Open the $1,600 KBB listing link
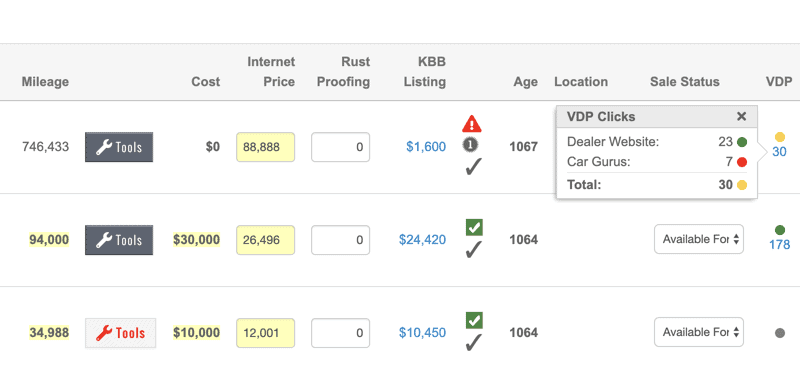This screenshot has height=378, width=800. [x=426, y=147]
